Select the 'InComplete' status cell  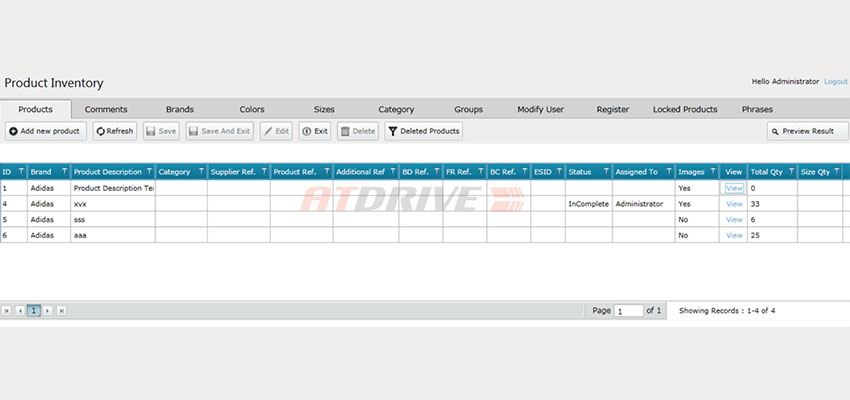(589, 204)
